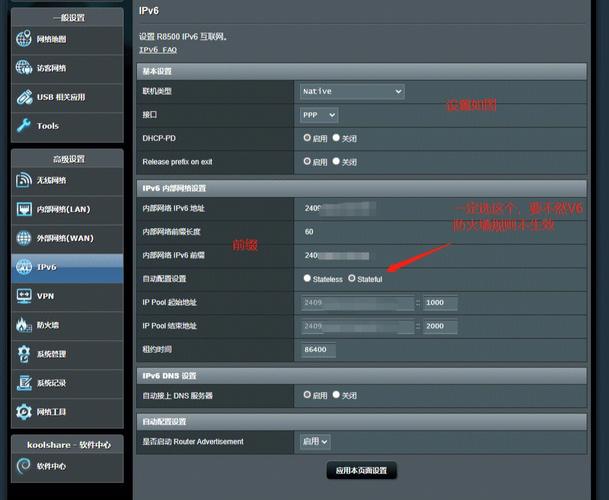Open the 接口 PPP dropdown

pos(319,115)
